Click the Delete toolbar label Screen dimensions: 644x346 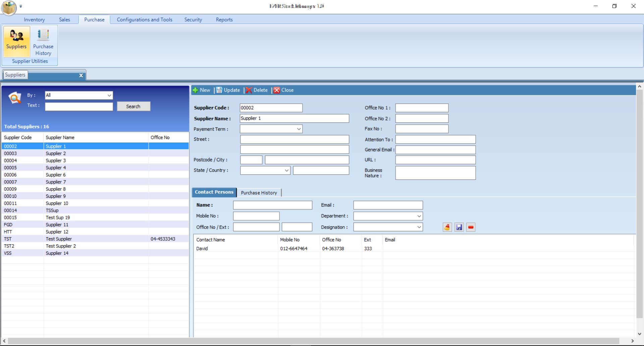point(261,90)
